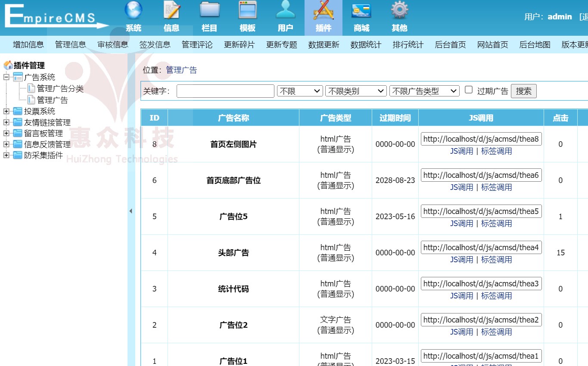Open the 数据统计 menu item

coord(366,45)
